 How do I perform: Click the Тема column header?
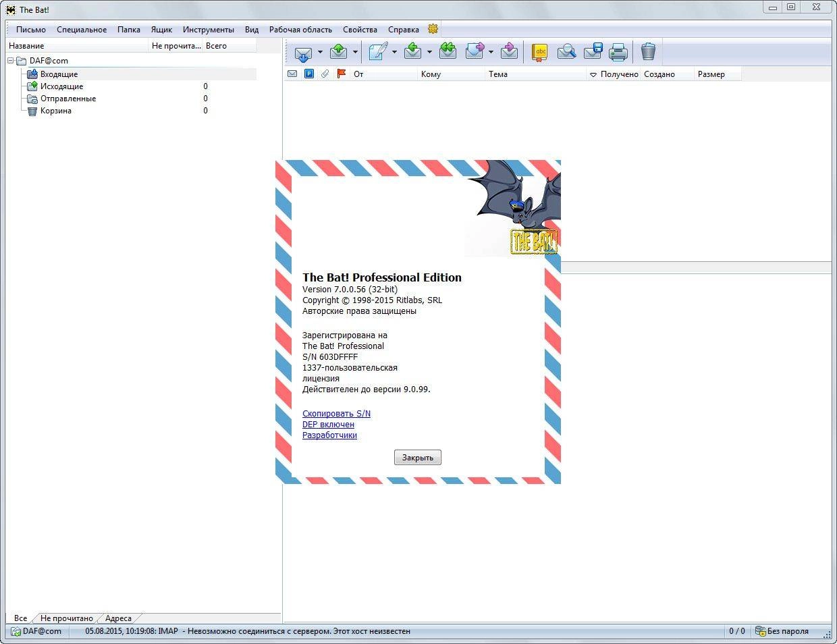[x=535, y=74]
